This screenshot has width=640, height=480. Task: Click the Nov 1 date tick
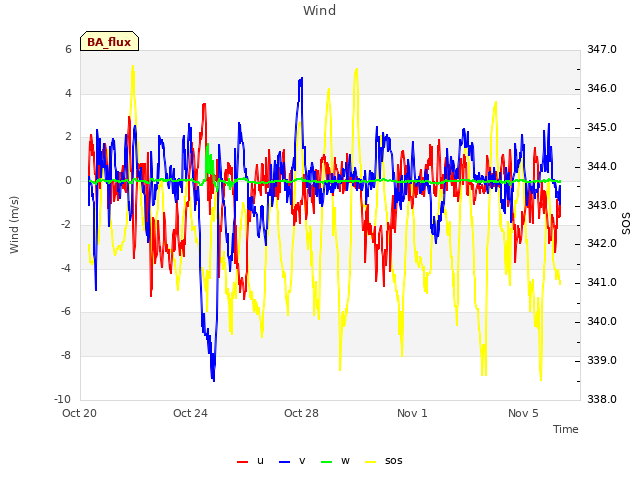pyautogui.click(x=412, y=413)
